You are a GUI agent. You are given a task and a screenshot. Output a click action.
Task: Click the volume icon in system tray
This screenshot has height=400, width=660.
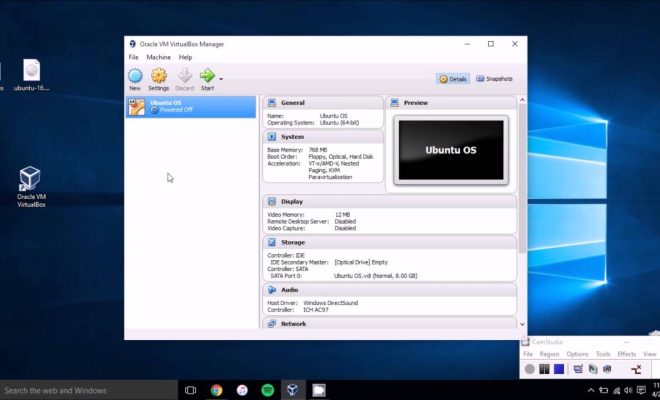click(x=628, y=391)
